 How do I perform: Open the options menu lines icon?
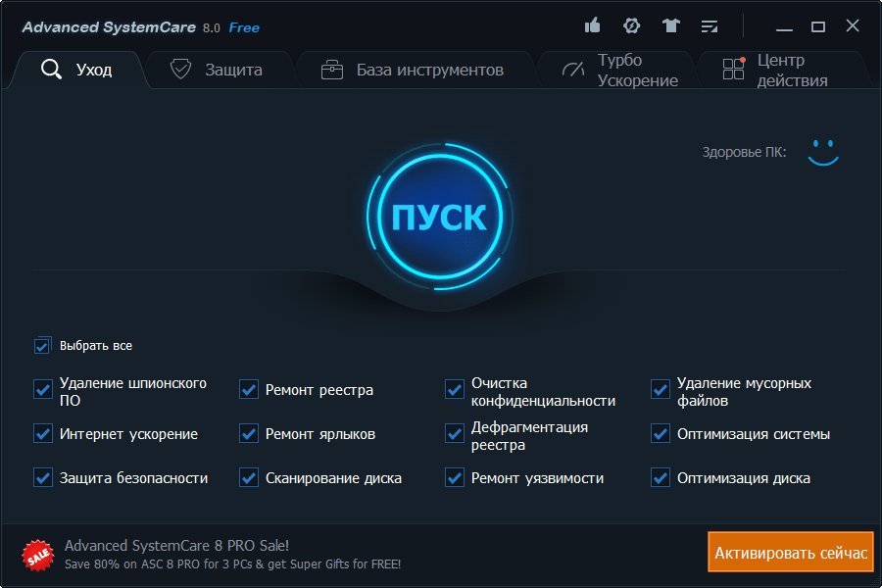pyautogui.click(x=710, y=25)
